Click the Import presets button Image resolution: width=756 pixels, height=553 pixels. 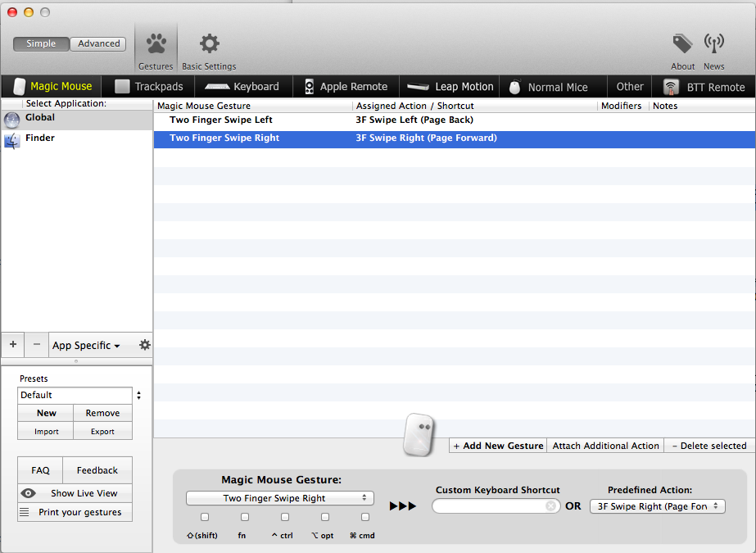(x=46, y=431)
